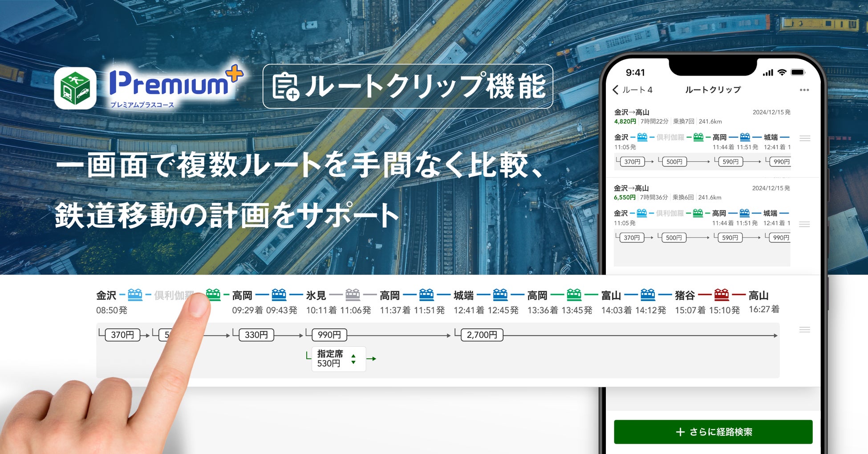The image size is (868, 454).
Task: Click the 16:27着 arrival time
Action: (x=764, y=309)
